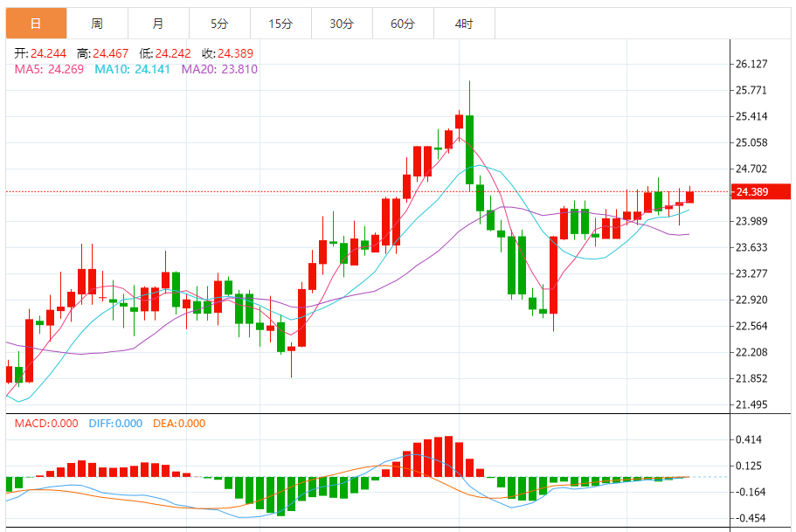Click the 24.702 price axis label

coord(751,169)
